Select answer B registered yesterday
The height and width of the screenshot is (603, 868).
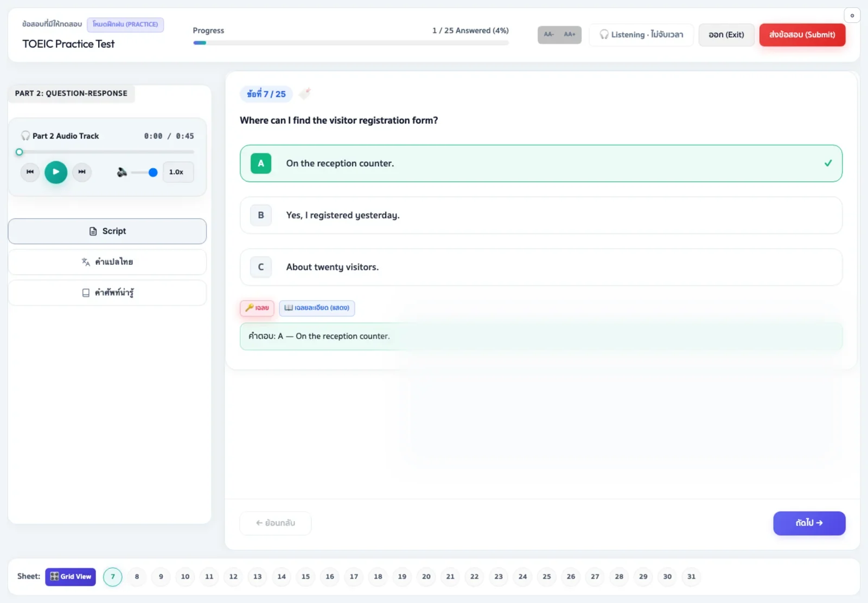(541, 215)
